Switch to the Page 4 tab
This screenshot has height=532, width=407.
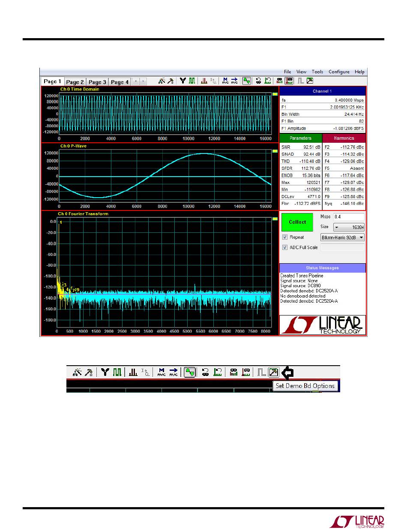120,82
